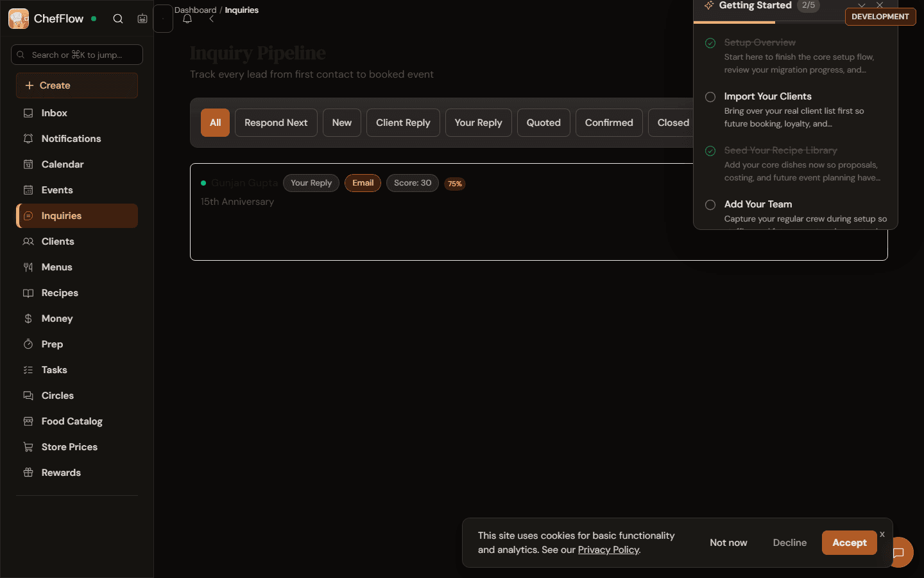The width and height of the screenshot is (924, 578).
Task: Go to Prep in the sidebar
Action: pos(77,344)
